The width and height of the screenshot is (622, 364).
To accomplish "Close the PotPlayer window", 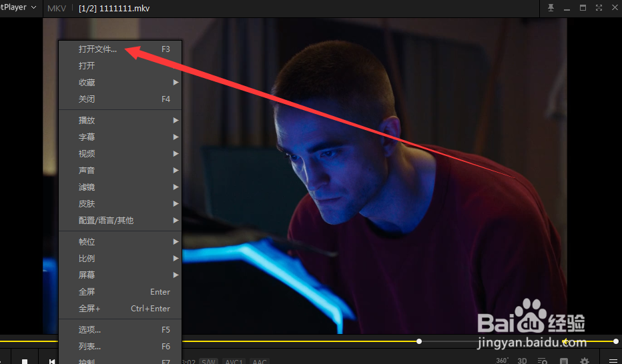I will [x=615, y=8].
